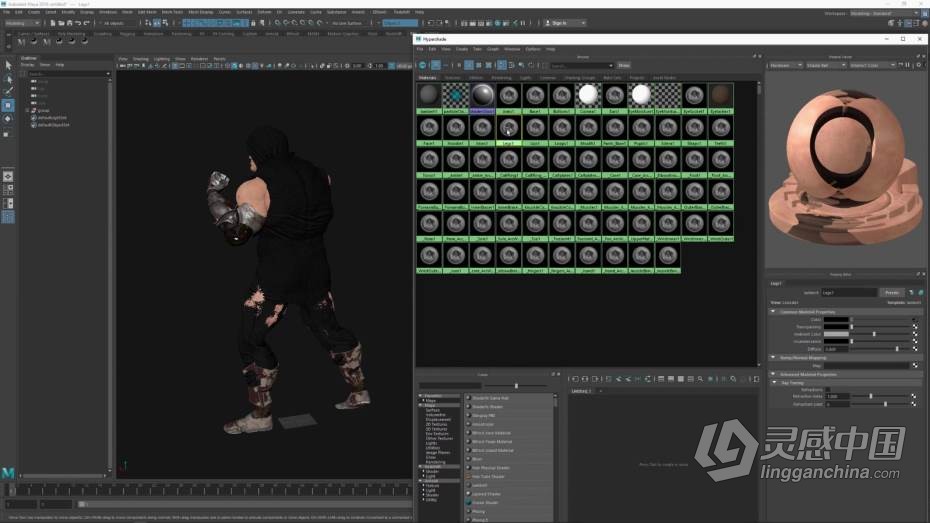Switch to the Lights tab in Hypershade
Viewport: 930px width, 523px height.
click(525, 78)
